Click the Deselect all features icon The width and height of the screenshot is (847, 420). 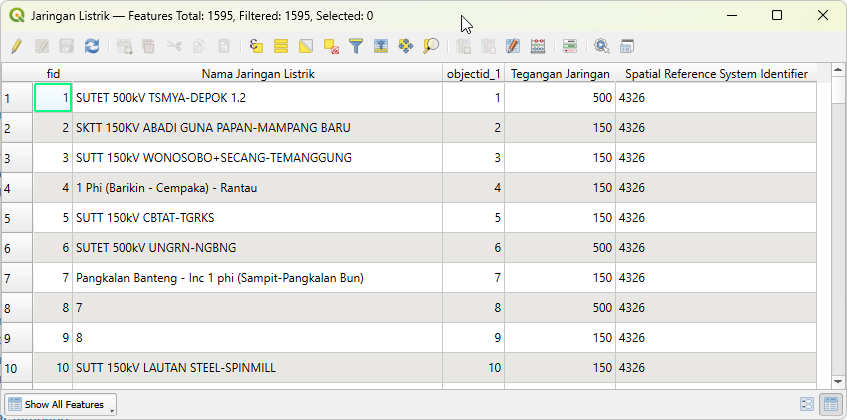[331, 46]
